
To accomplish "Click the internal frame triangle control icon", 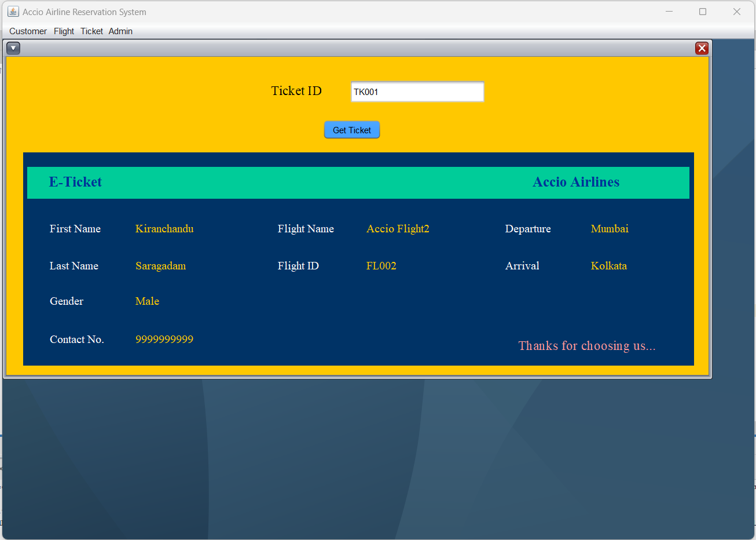I will [13, 48].
